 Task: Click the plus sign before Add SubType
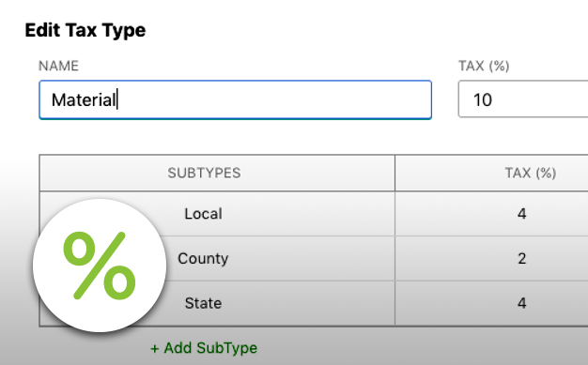pos(154,348)
